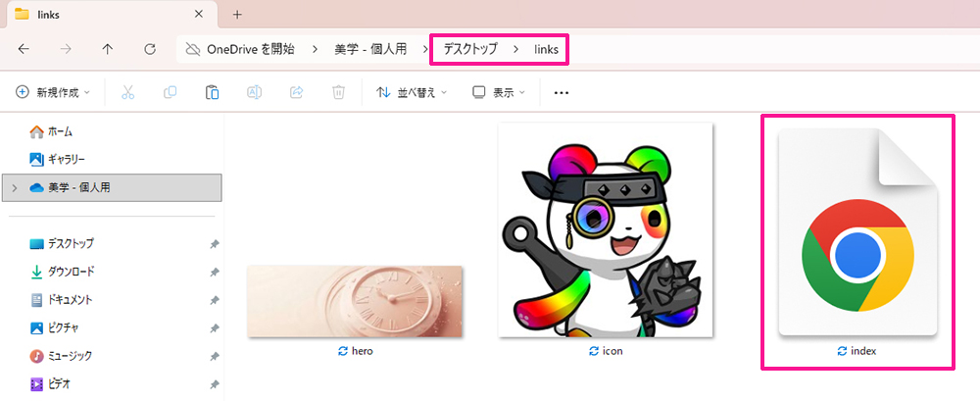This screenshot has height=401, width=980.
Task: Click the Copy icon in toolbar
Action: (x=170, y=92)
